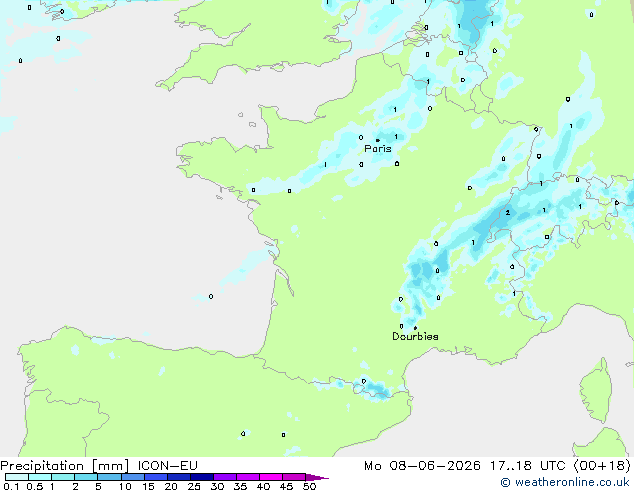
Task: Select the Paris location dot marker
Action: [x=378, y=140]
